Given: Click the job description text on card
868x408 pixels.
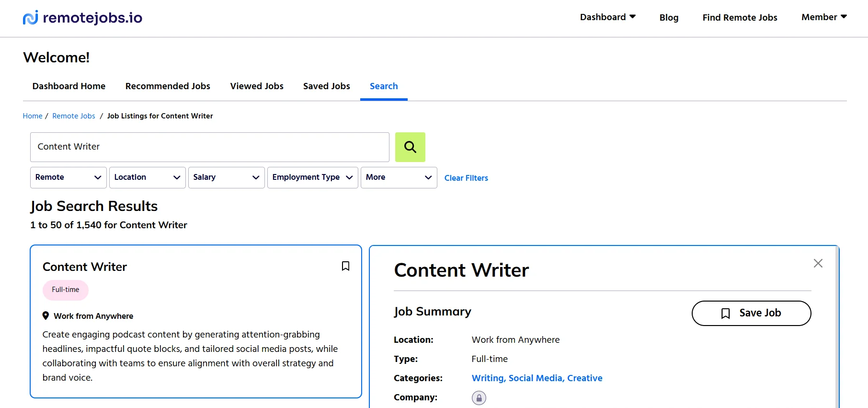Looking at the screenshot, I should (x=190, y=356).
